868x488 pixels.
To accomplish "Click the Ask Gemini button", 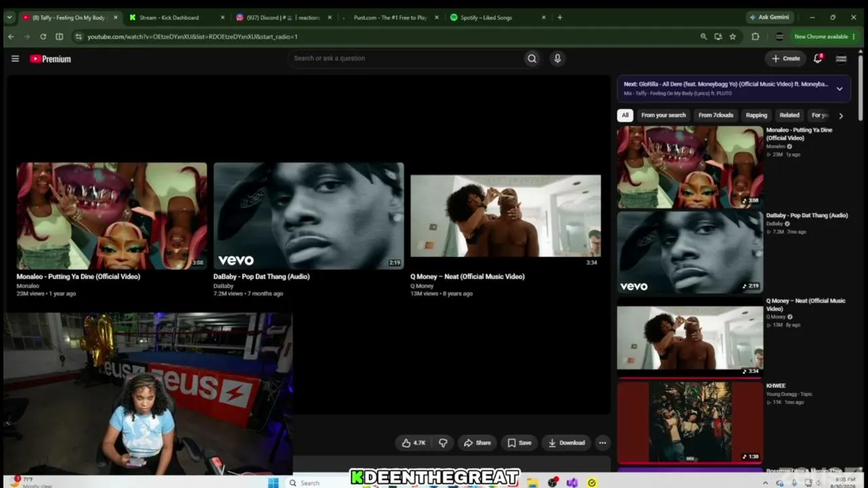I will (768, 18).
